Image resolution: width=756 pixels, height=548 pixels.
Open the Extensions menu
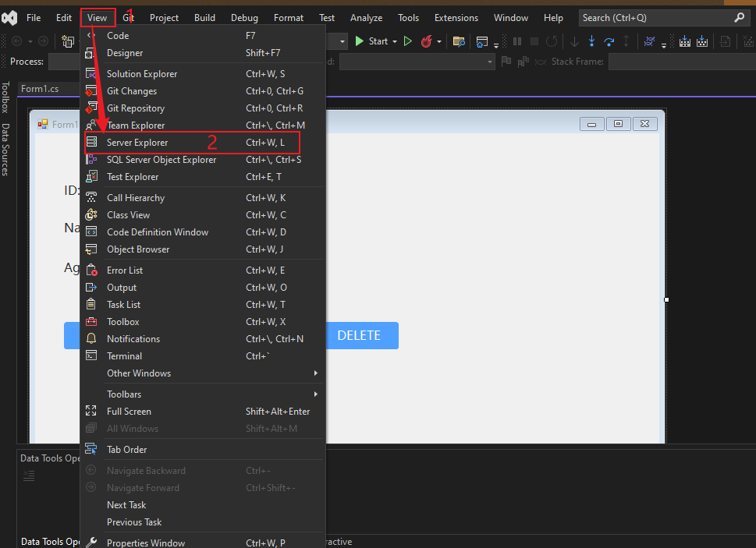tap(456, 18)
